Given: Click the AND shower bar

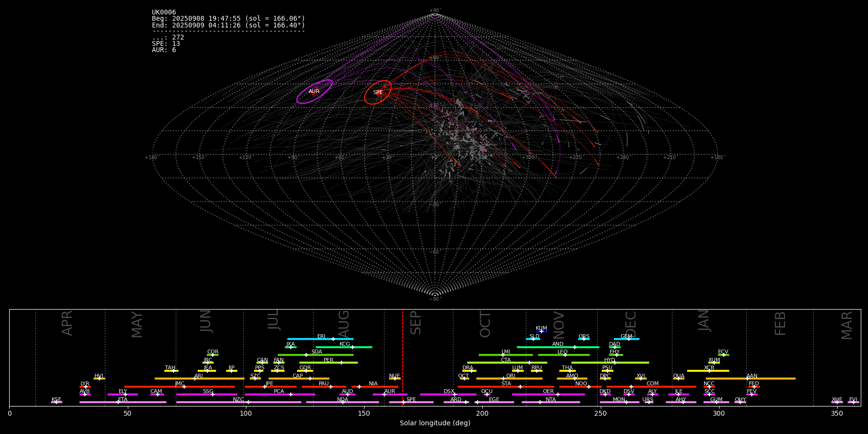Looking at the screenshot, I should click(x=558, y=347).
